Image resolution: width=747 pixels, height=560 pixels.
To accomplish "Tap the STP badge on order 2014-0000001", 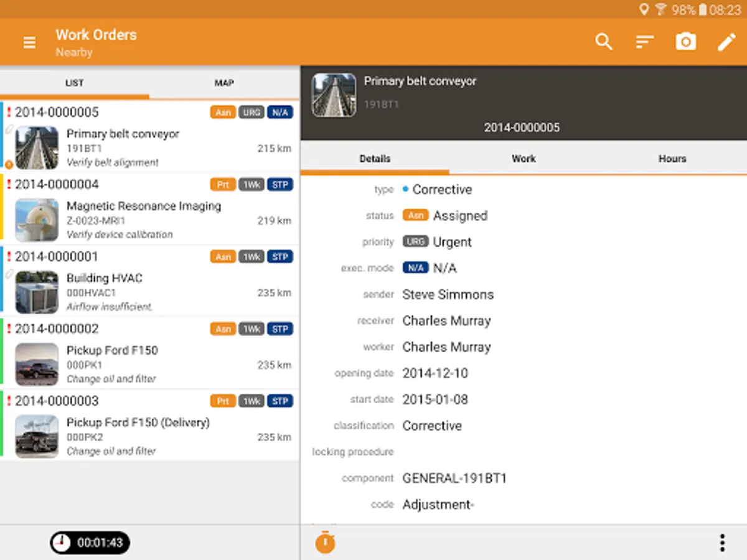I will pyautogui.click(x=280, y=257).
